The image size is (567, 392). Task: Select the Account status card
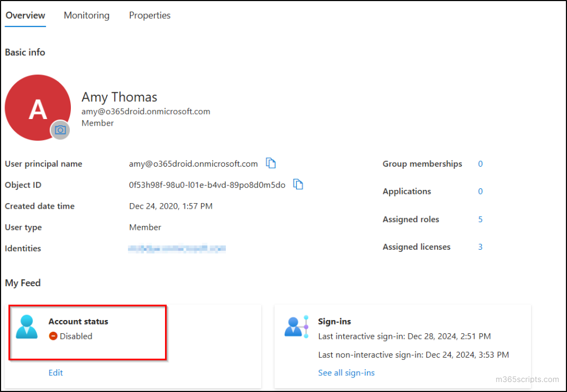87,332
